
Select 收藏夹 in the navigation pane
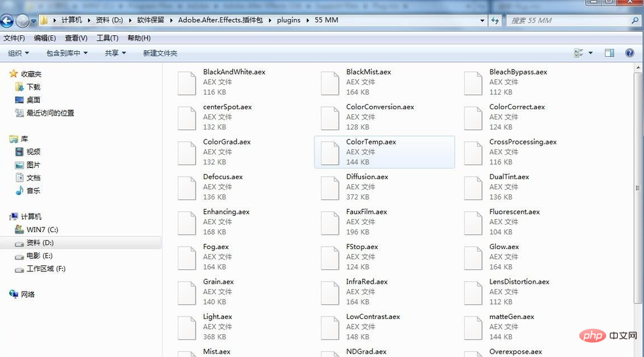tap(31, 74)
